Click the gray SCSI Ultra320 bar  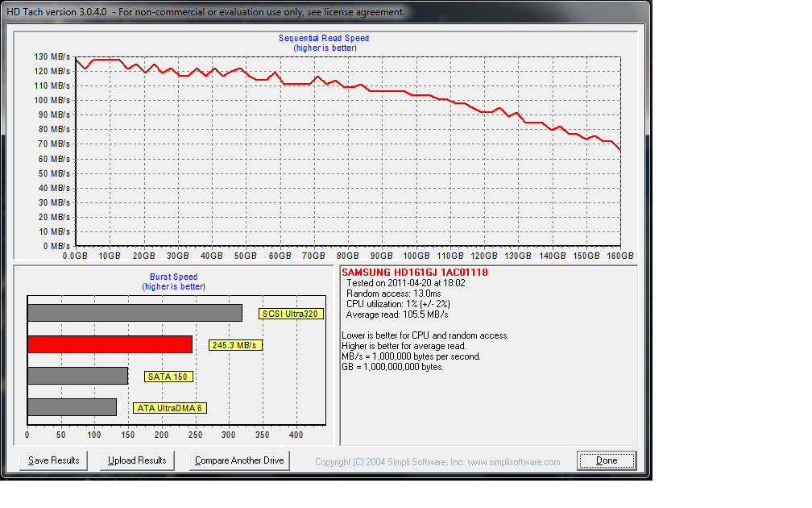[135, 313]
